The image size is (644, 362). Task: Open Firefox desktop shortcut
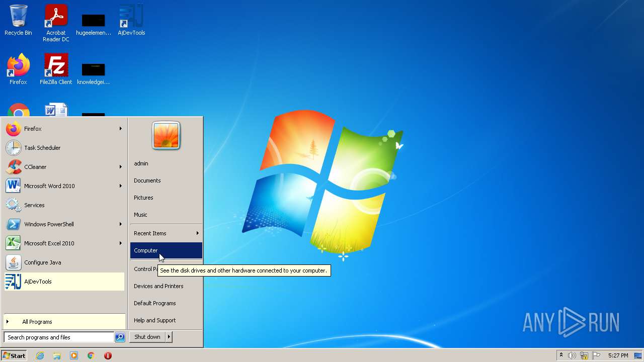[18, 69]
